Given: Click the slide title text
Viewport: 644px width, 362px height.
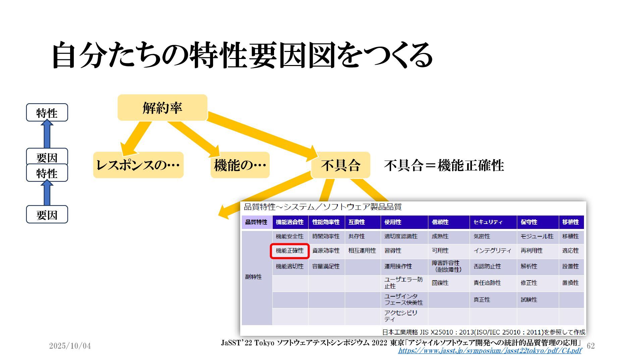Looking at the screenshot, I should [x=242, y=56].
